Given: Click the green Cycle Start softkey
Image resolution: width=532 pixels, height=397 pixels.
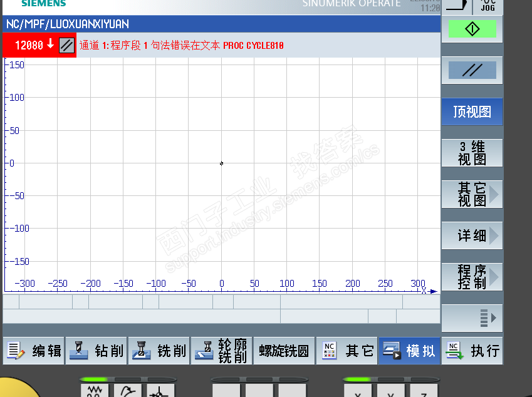Looking at the screenshot, I should coord(472,29).
